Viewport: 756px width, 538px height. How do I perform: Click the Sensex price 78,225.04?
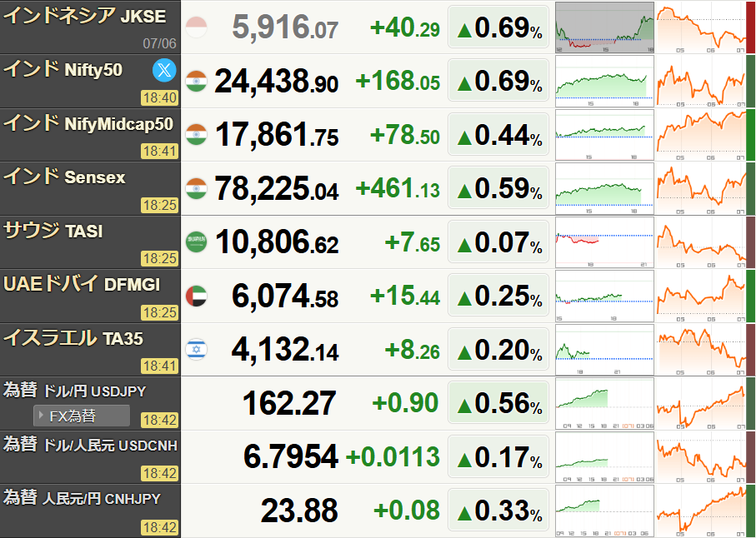pyautogui.click(x=276, y=188)
